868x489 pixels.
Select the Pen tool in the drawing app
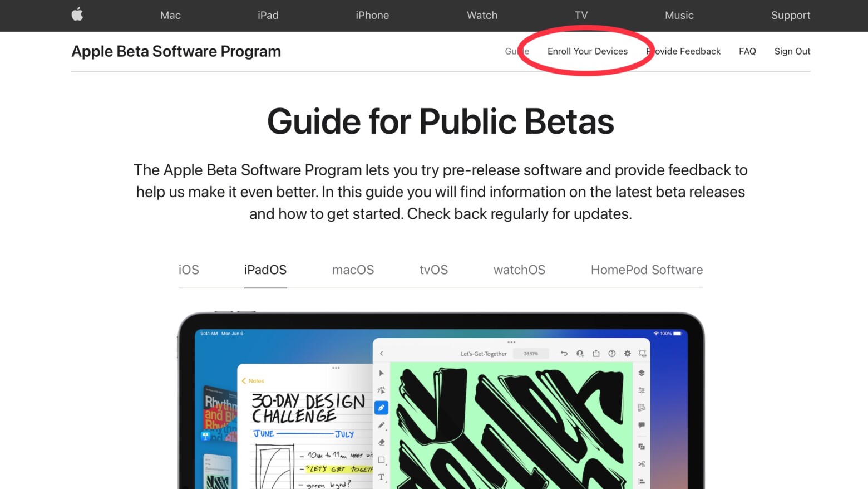coord(381,408)
